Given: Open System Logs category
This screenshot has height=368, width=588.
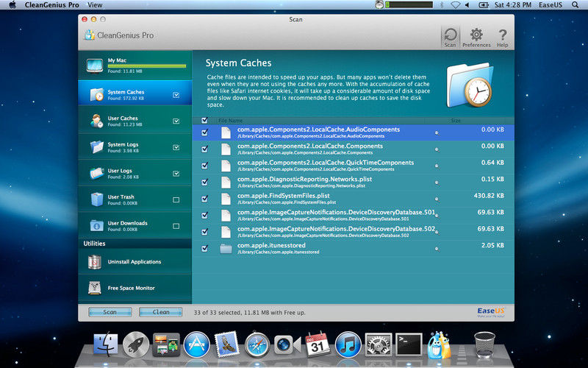Looking at the screenshot, I should 135,147.
